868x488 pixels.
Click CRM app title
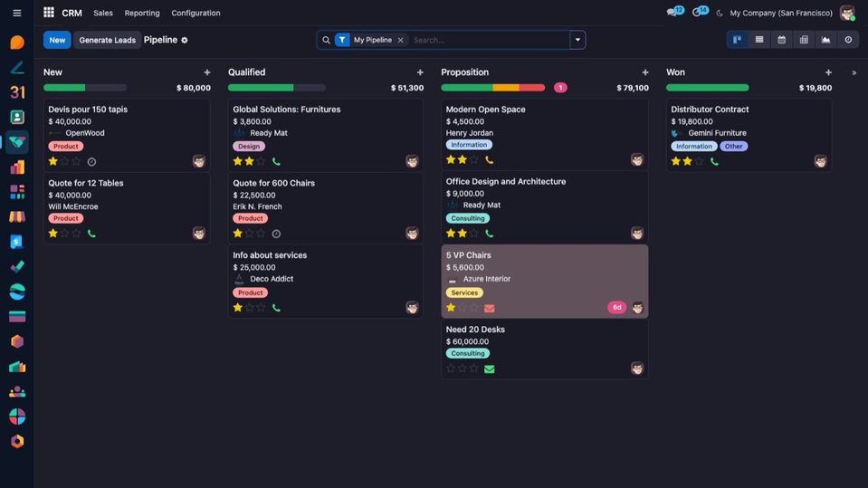[x=72, y=13]
